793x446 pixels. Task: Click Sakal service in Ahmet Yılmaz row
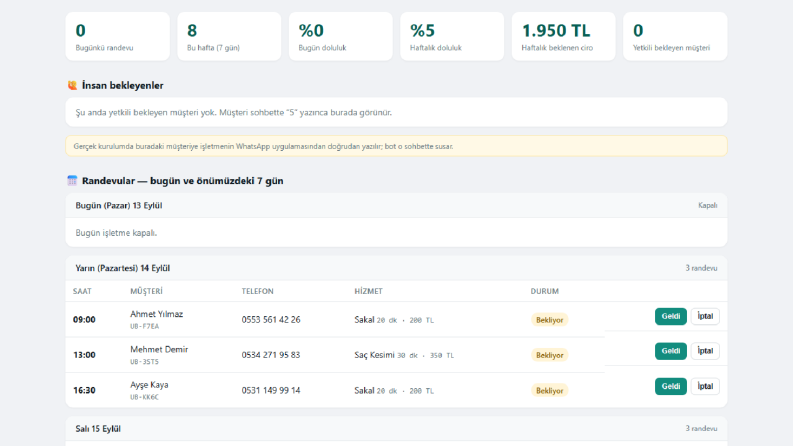point(364,320)
